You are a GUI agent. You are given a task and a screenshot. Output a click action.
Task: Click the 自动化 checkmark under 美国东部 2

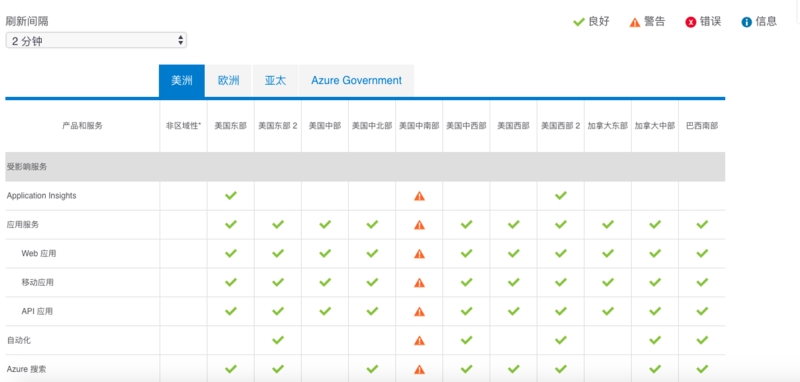point(278,340)
